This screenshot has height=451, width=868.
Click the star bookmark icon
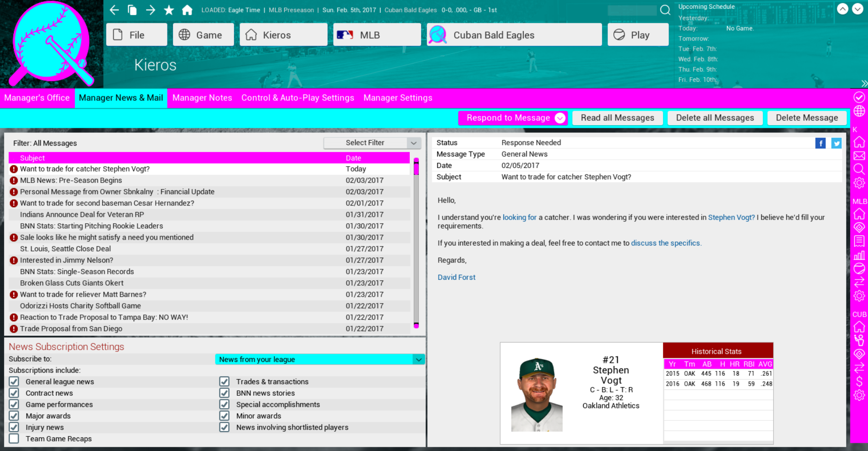pyautogui.click(x=169, y=10)
